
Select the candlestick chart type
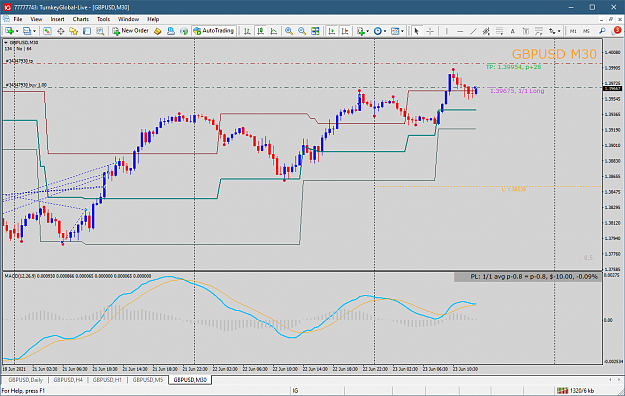[x=260, y=31]
